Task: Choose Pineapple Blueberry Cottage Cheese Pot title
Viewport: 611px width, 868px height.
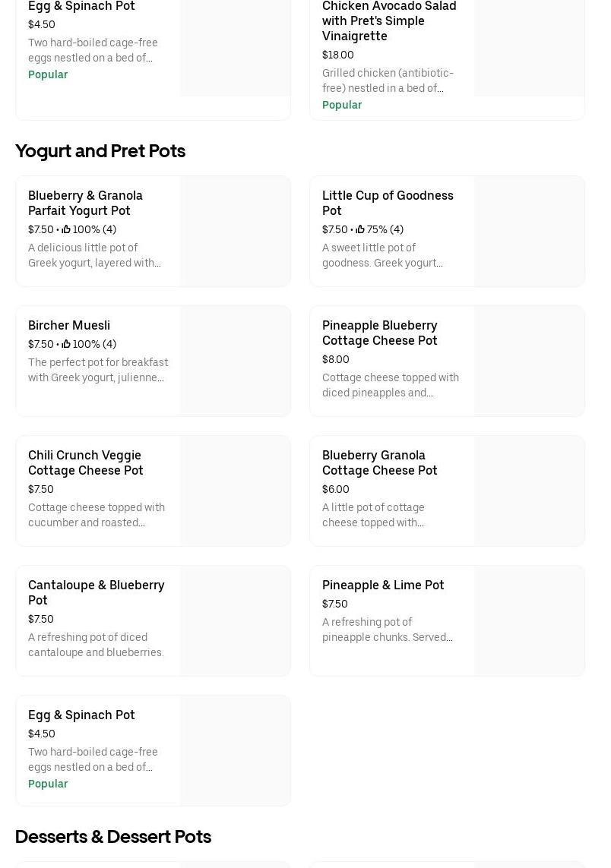Action: pos(379,333)
